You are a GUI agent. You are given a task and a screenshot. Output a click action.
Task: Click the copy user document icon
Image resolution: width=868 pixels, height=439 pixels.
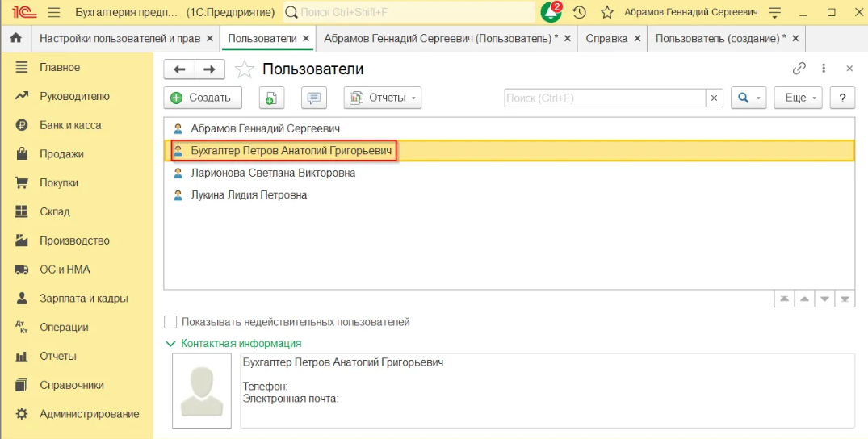[x=271, y=98]
